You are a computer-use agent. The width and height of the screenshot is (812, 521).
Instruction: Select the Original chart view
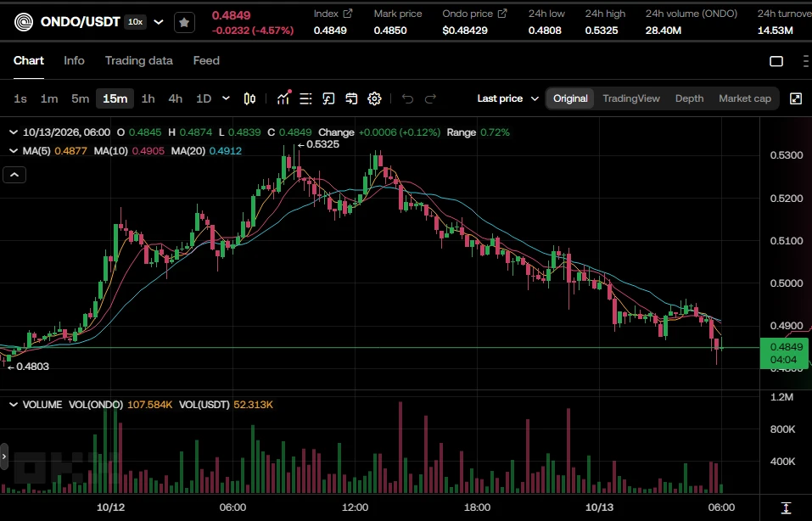pyautogui.click(x=570, y=98)
